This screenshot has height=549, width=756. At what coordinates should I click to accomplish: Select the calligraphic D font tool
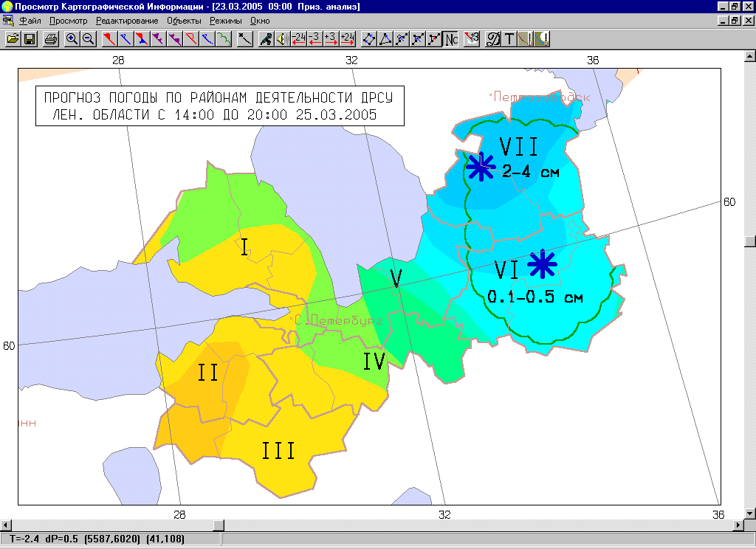493,39
